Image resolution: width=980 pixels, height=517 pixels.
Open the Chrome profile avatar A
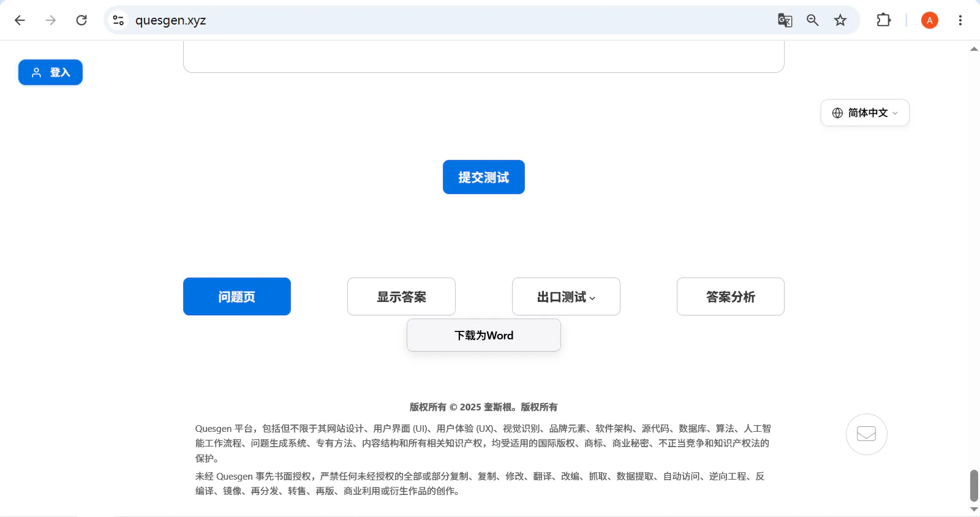tap(929, 20)
